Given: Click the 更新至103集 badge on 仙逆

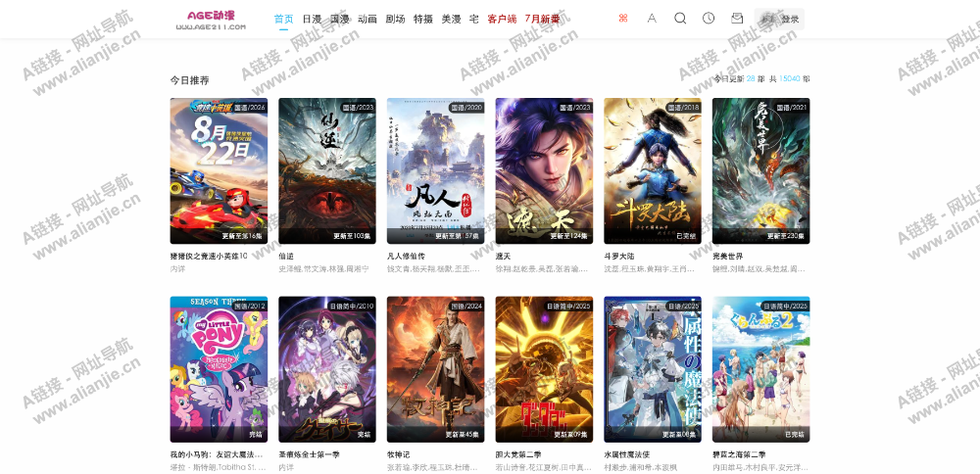Looking at the screenshot, I should point(353,237).
